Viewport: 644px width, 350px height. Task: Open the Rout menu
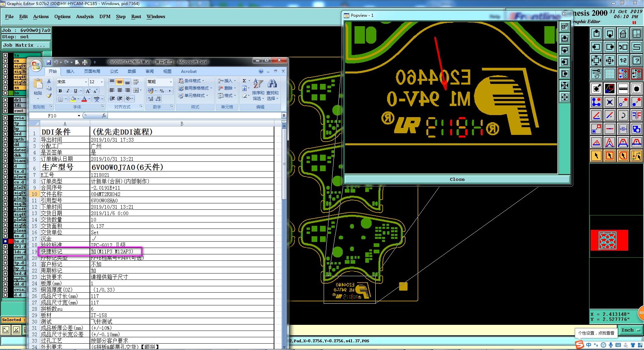[x=136, y=16]
